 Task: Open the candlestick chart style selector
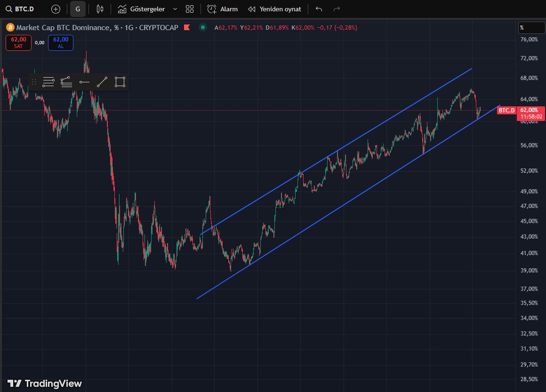pos(100,8)
